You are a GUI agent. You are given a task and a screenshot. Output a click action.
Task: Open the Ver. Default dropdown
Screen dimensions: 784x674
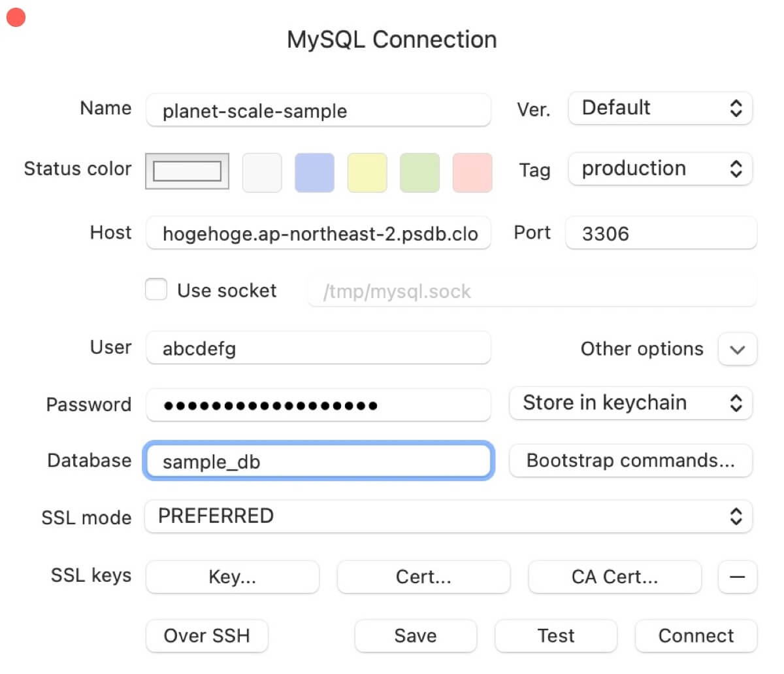point(660,108)
